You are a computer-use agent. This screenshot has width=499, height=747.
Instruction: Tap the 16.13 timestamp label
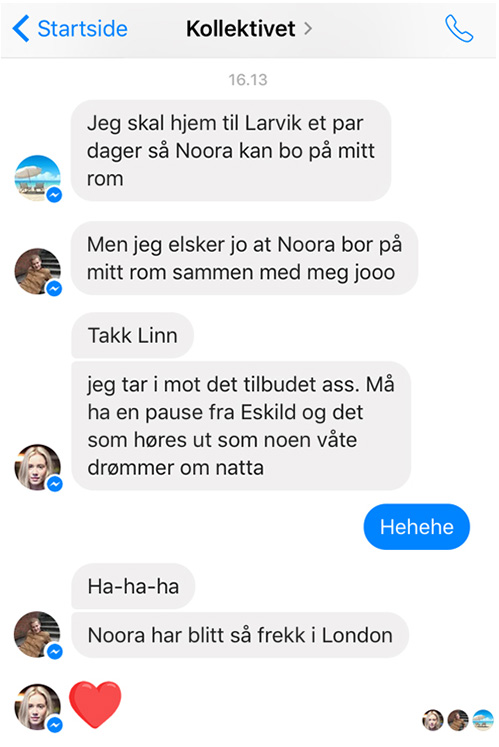click(248, 80)
